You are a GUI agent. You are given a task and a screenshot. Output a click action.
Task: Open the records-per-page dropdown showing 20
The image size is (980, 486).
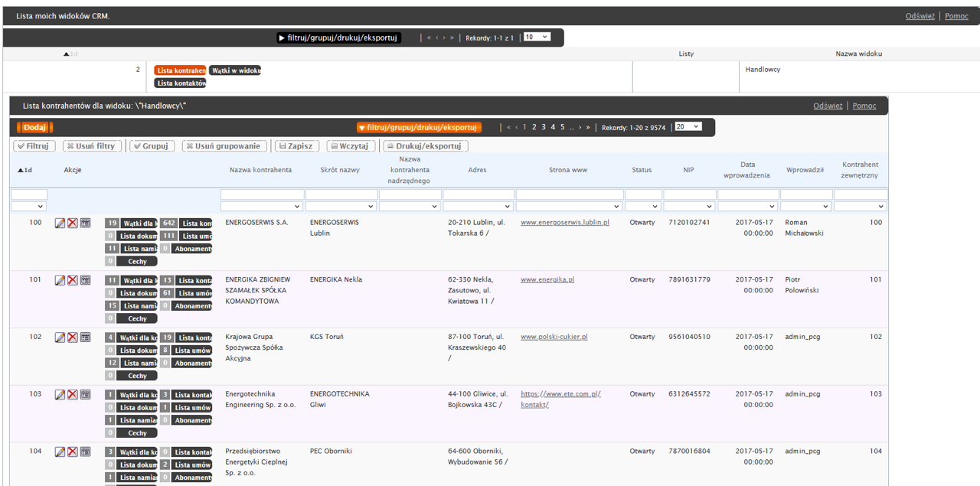688,127
